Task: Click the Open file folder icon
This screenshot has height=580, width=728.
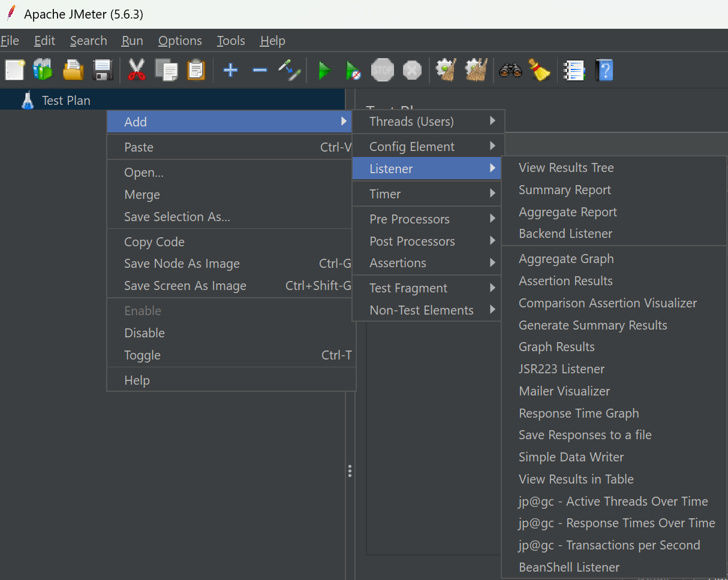Action: click(x=73, y=70)
